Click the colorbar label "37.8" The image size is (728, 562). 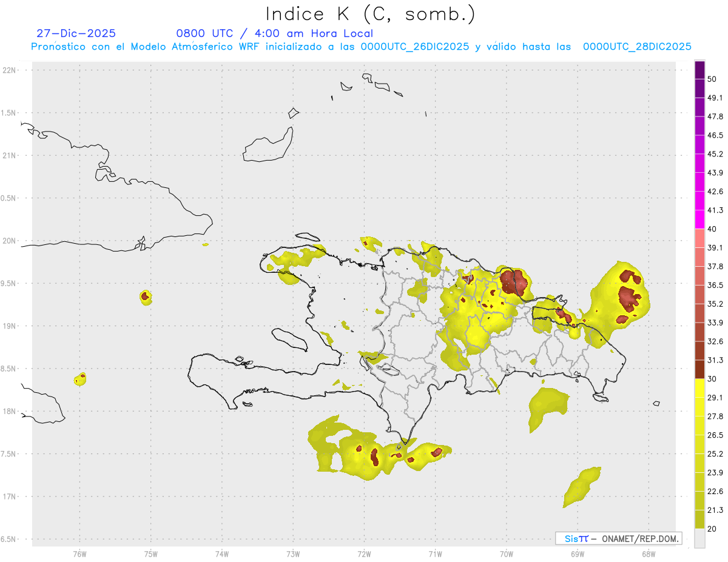pos(715,266)
